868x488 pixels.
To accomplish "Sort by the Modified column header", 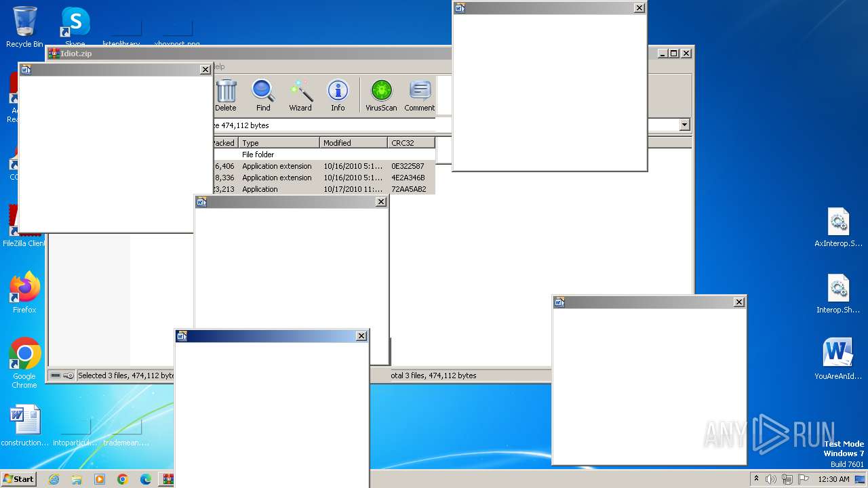I will click(x=353, y=142).
